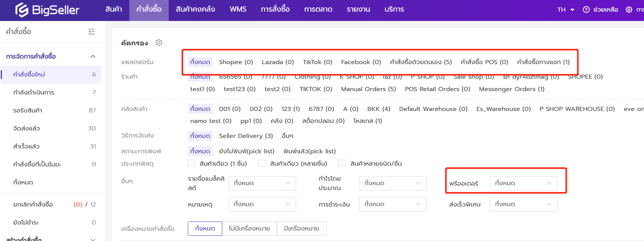Expand the การชำระเงิน dropdown

point(392,204)
